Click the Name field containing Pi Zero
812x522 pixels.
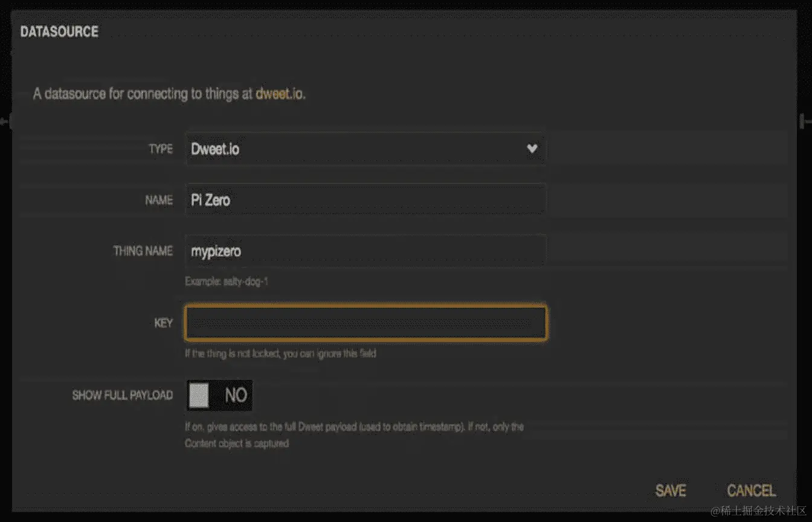[x=365, y=200]
